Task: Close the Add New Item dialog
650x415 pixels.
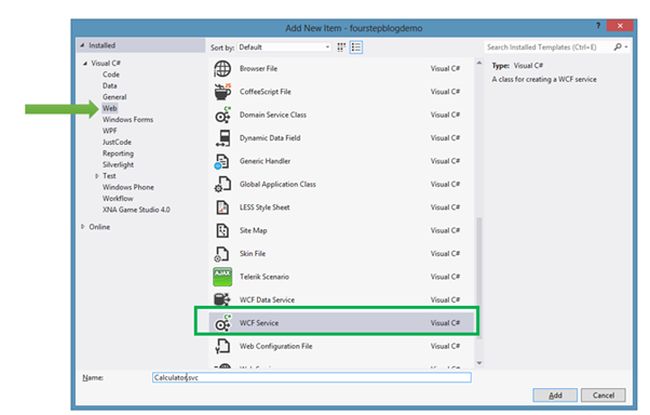Action: 620,26
